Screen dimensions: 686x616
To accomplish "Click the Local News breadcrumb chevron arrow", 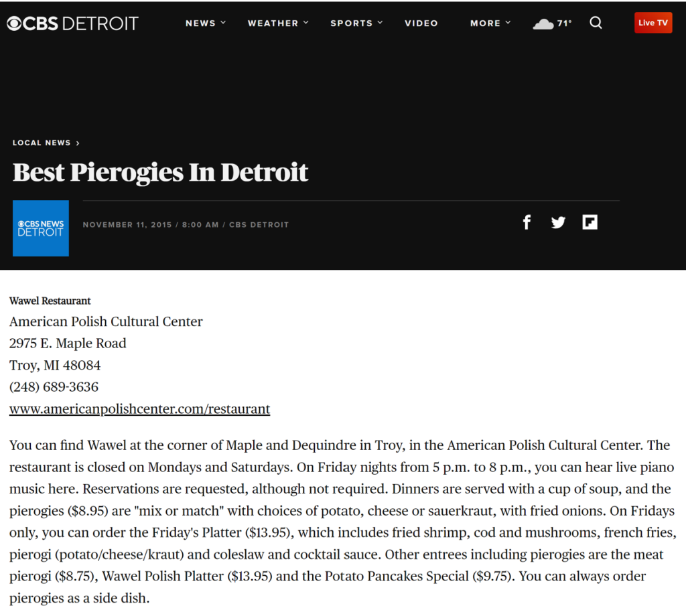I will pos(78,143).
